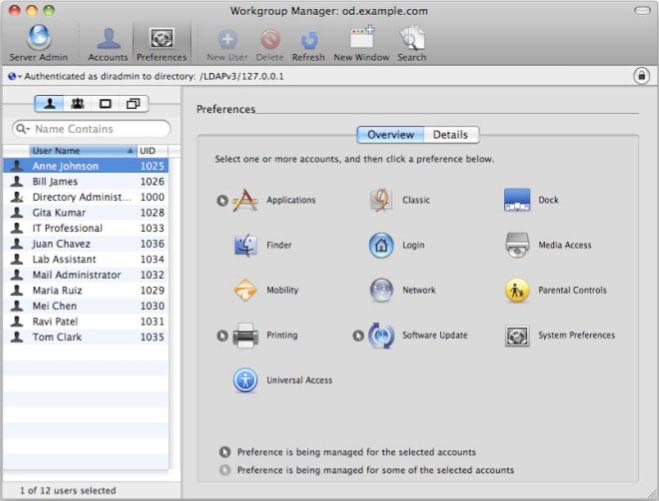Refresh the directory listing

coord(308,45)
